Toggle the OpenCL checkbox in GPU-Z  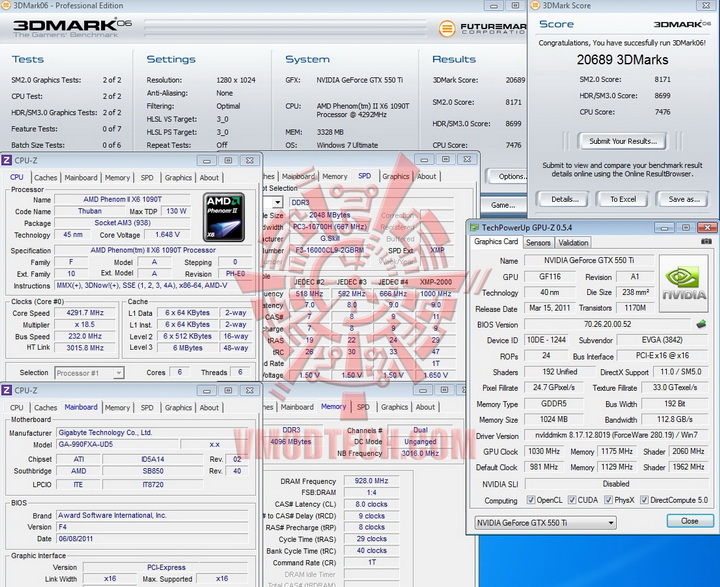click(530, 500)
